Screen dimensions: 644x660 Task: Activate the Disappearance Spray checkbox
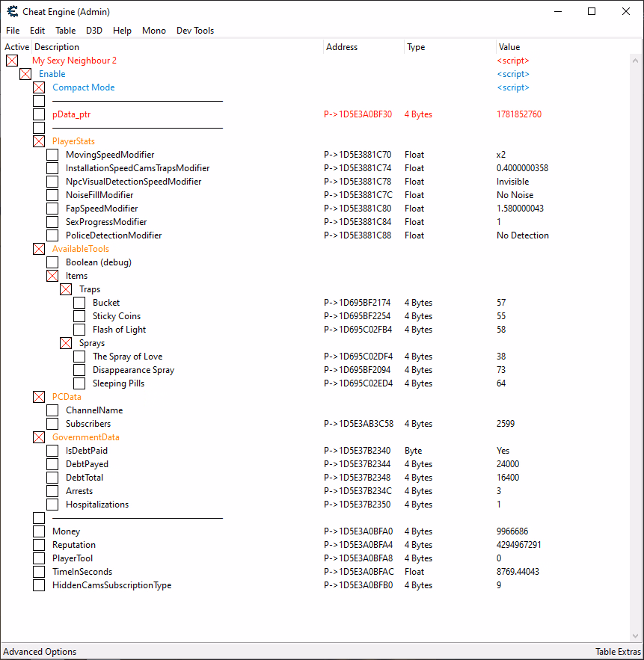tap(79, 370)
